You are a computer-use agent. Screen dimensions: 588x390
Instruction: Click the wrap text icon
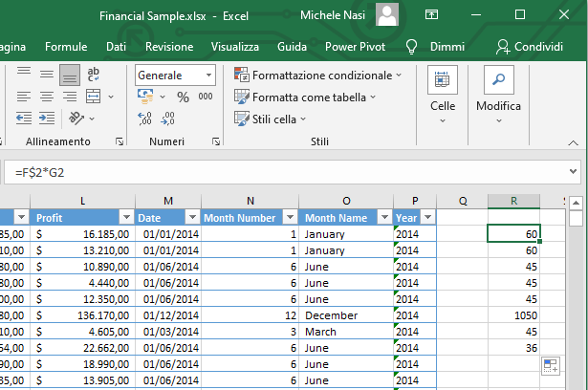96,75
